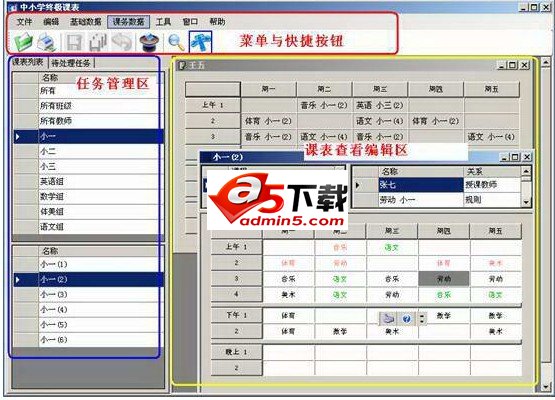Select 张七 row in 小一 (2) window

(x=421, y=184)
